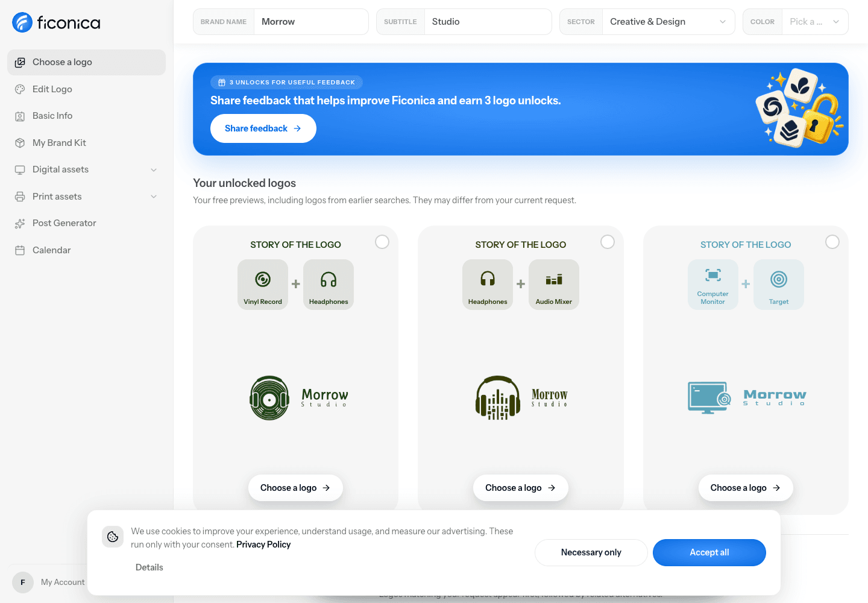Click the Print assets printer icon
This screenshot has height=603, width=868.
click(20, 197)
